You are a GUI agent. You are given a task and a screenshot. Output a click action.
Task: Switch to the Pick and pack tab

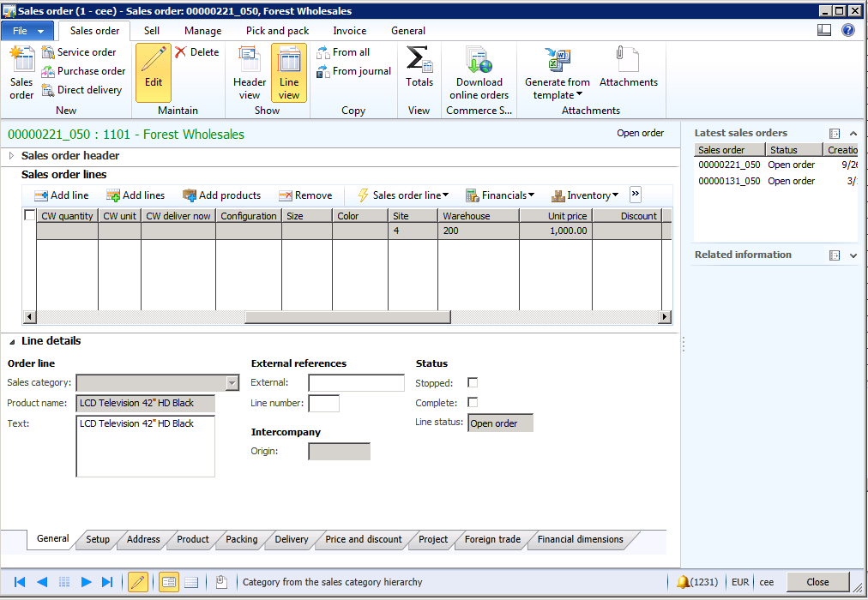[277, 31]
